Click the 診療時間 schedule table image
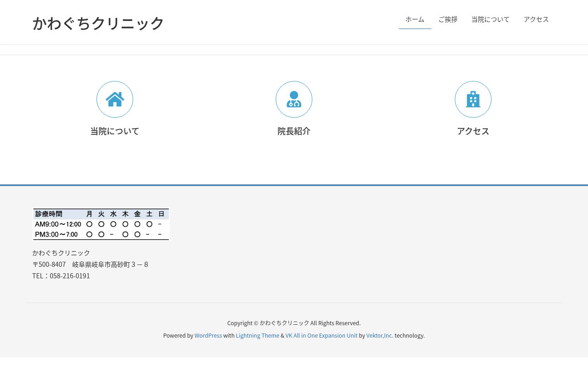Image resolution: width=588 pixels, height=368 pixels. [x=101, y=224]
